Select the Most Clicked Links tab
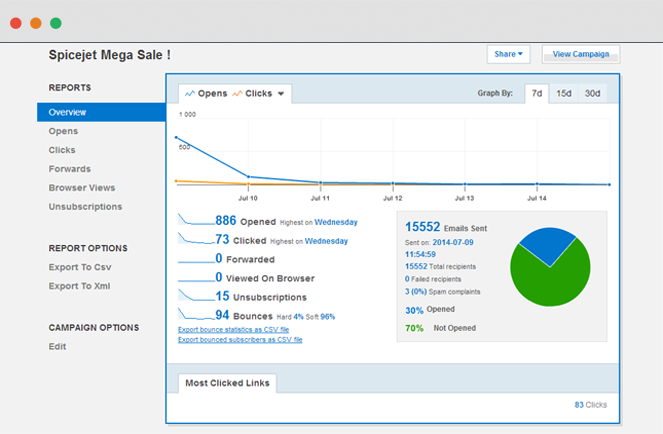This screenshot has width=663, height=434. [227, 383]
